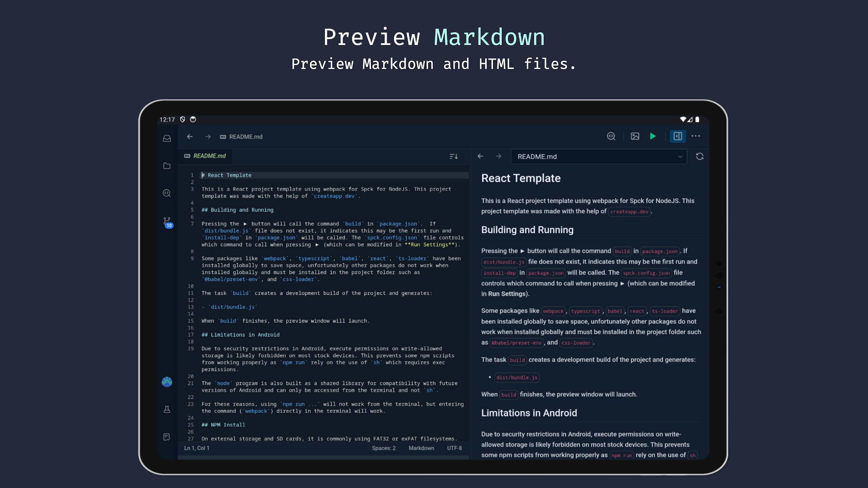The height and width of the screenshot is (488, 868).
Task: Open the search panel in the sidebar
Action: click(167, 193)
